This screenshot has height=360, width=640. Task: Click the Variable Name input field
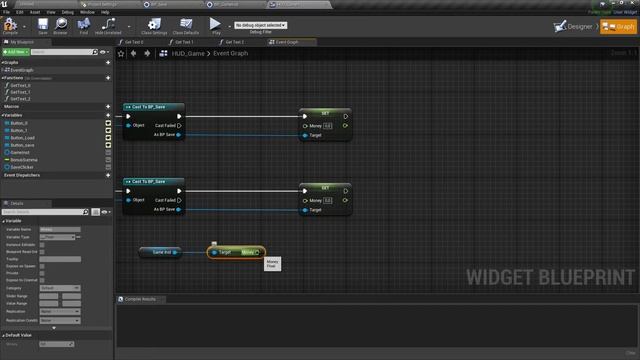tap(60, 230)
